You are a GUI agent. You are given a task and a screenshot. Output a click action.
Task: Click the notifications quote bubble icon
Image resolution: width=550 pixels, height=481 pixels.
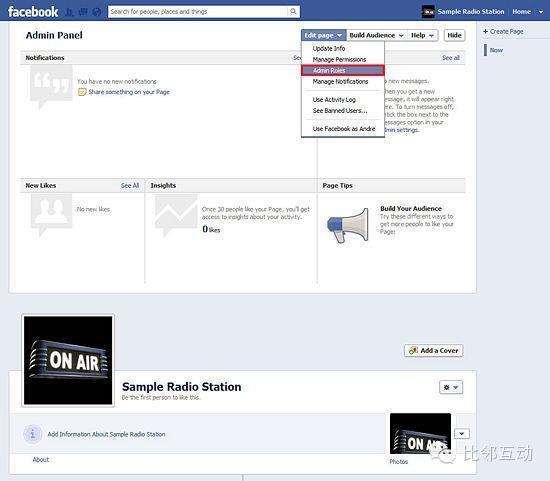point(51,87)
